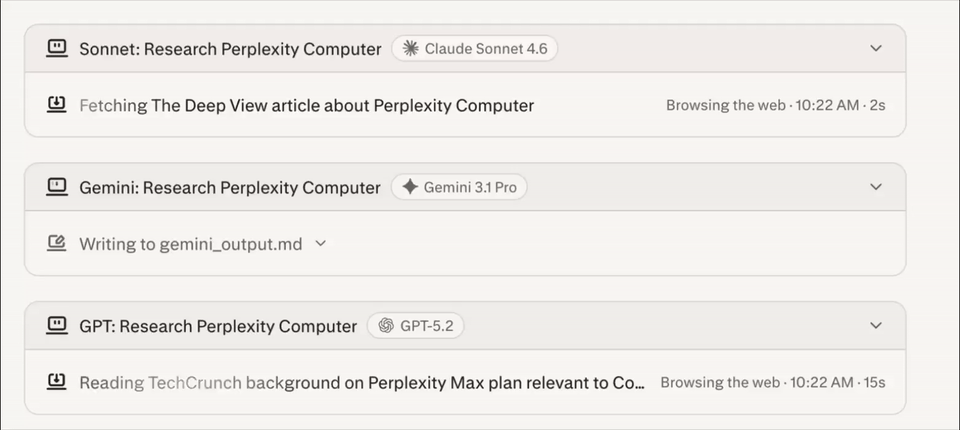The image size is (960, 430).
Task: Click the Gemini task computer icon
Action: 57,187
